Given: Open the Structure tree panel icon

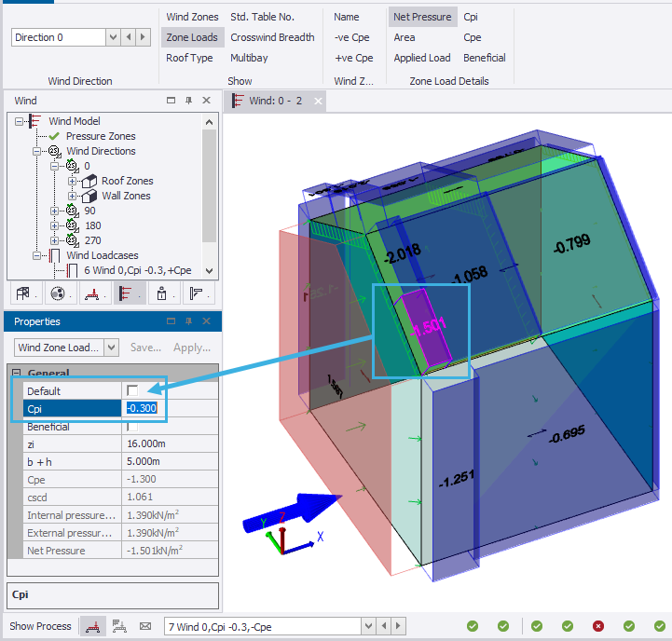Looking at the screenshot, I should (22, 294).
